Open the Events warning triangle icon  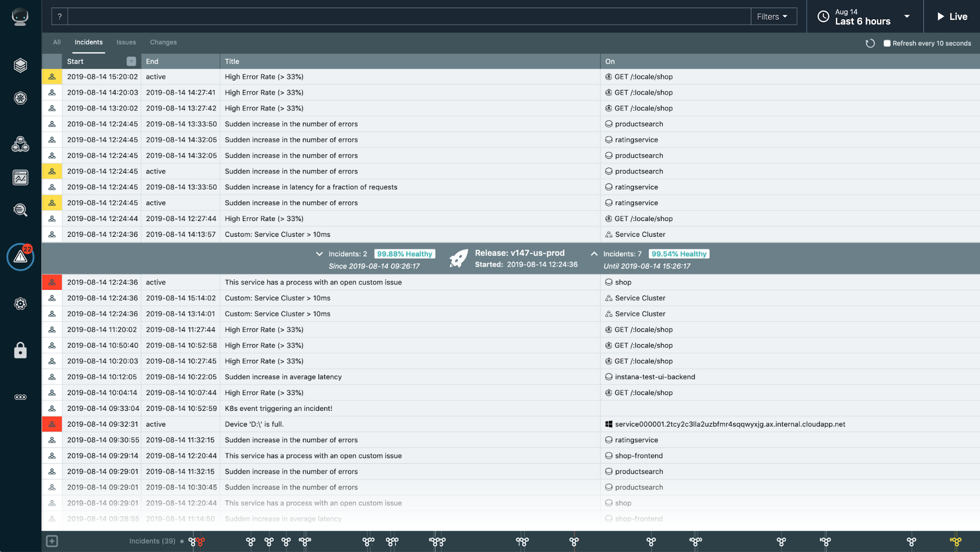tap(20, 256)
